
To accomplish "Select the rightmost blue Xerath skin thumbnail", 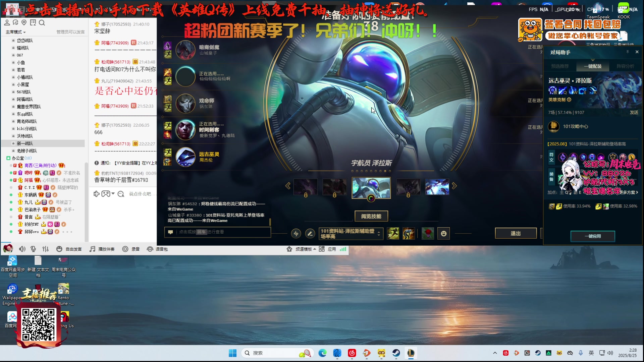I will (x=437, y=187).
